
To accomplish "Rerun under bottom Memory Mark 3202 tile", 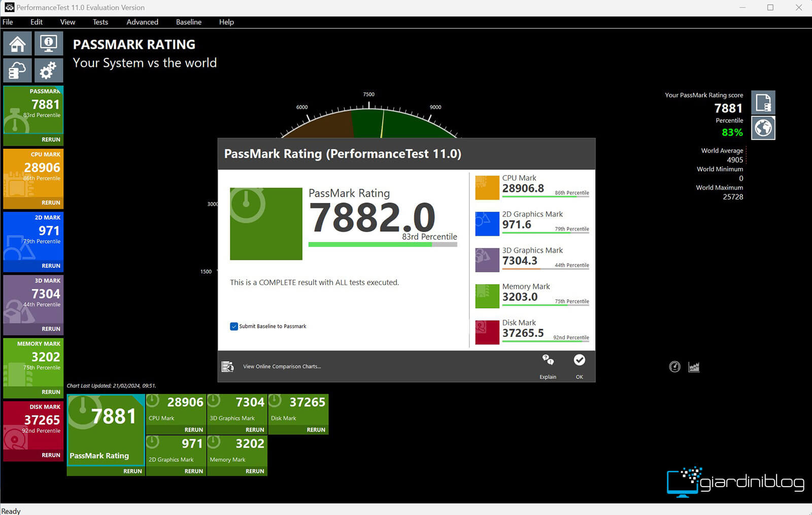I will [255, 471].
